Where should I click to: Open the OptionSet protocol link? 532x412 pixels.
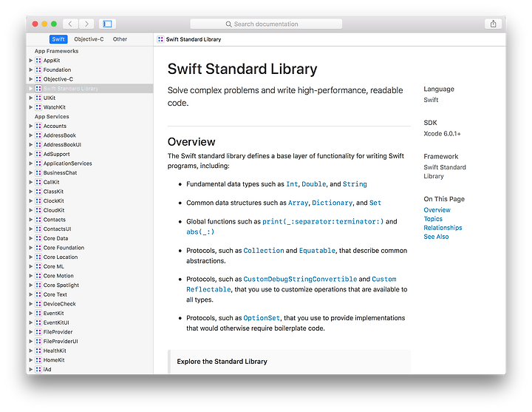pos(262,318)
